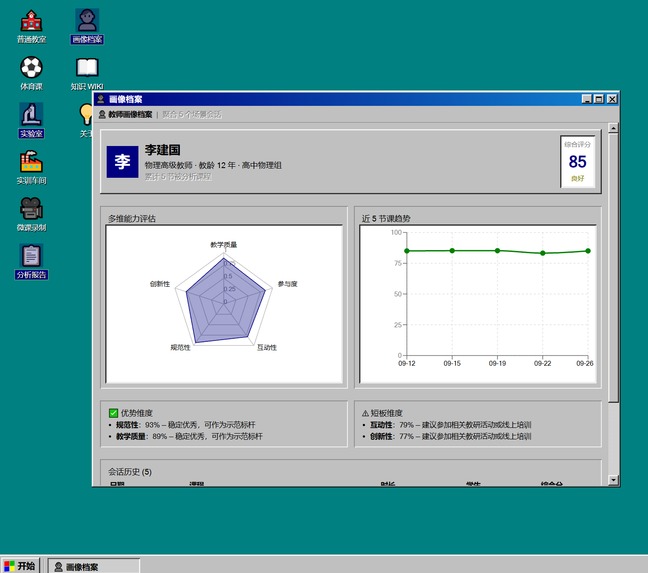Screen dimensions: 648x573
Task: Open the 普通教室 desktop icon
Action: (31, 27)
